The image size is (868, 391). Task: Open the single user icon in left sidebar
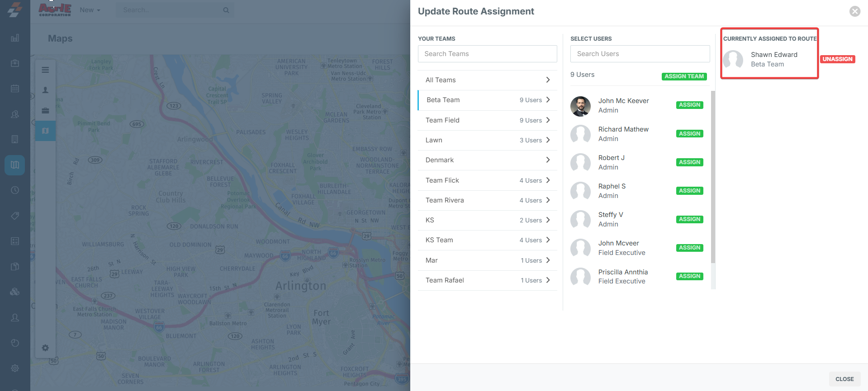pyautogui.click(x=15, y=318)
